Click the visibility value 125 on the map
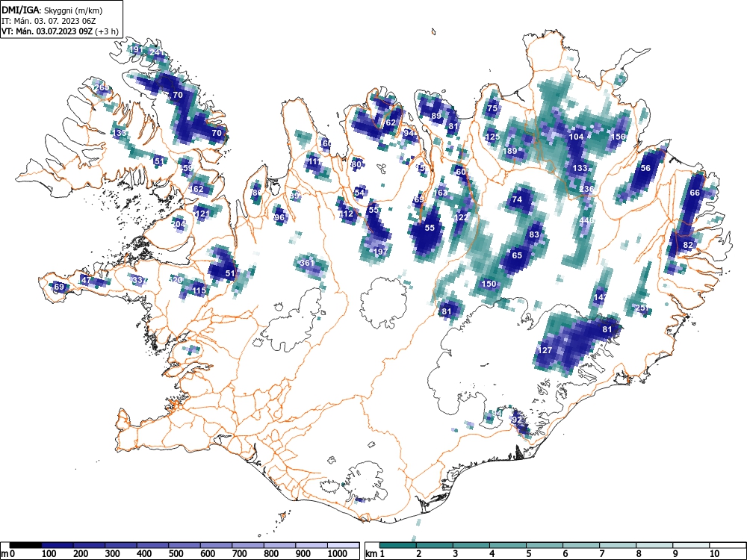 coord(492,137)
